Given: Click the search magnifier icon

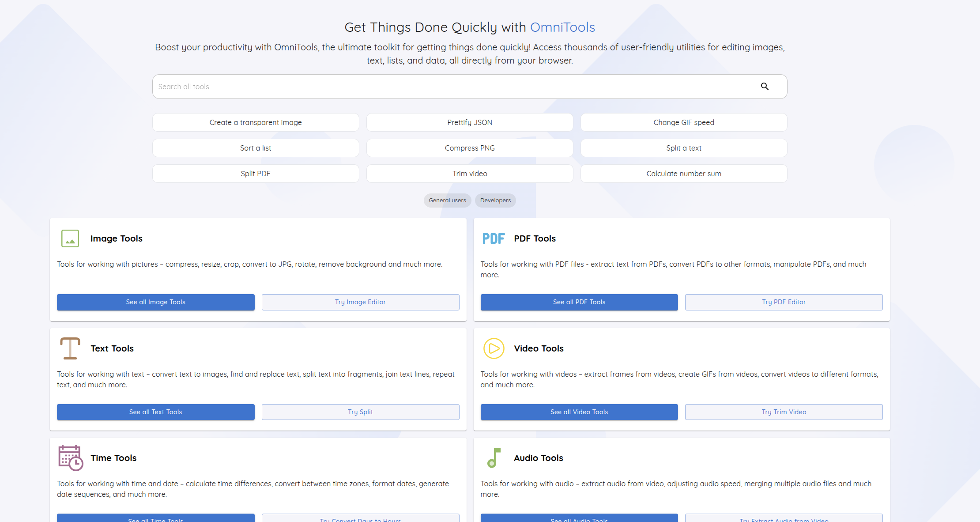Looking at the screenshot, I should 765,87.
